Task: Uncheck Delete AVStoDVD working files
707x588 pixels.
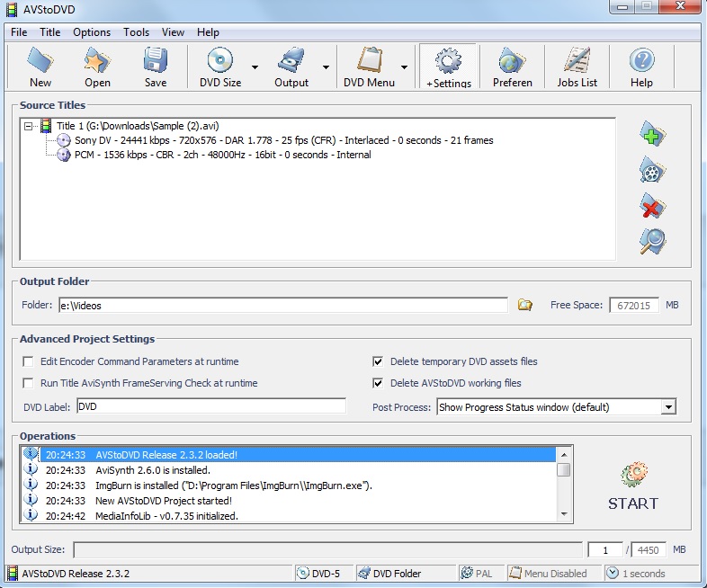Action: click(x=378, y=383)
